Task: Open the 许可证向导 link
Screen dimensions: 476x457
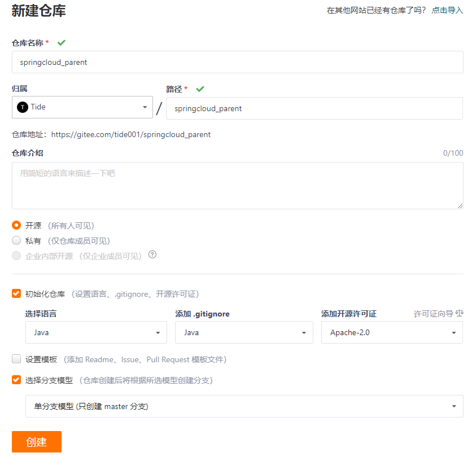Action: click(434, 314)
